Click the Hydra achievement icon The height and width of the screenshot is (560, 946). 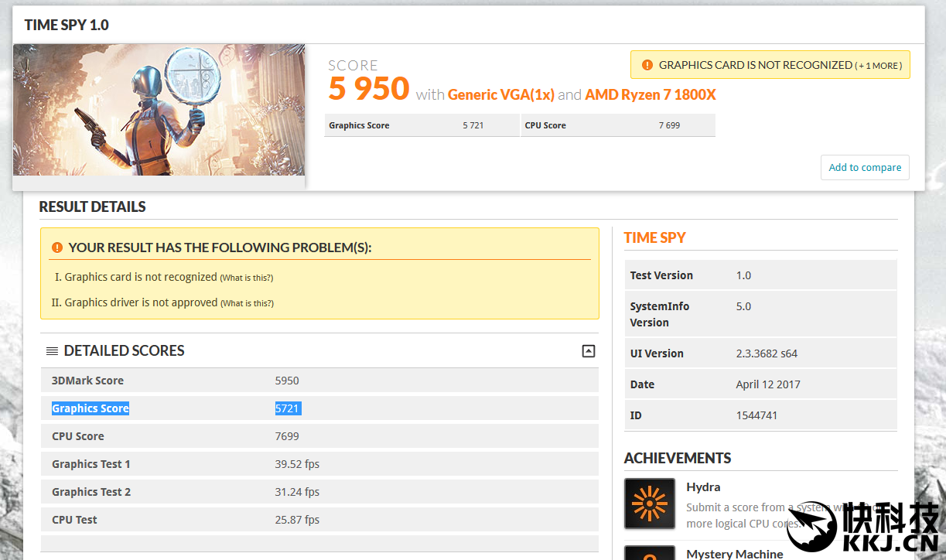pyautogui.click(x=650, y=504)
